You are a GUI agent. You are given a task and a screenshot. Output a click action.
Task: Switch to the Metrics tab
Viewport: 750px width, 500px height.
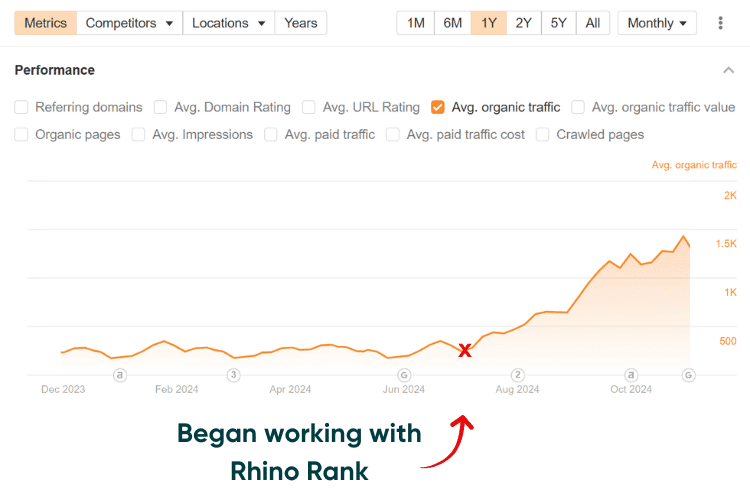coord(45,23)
